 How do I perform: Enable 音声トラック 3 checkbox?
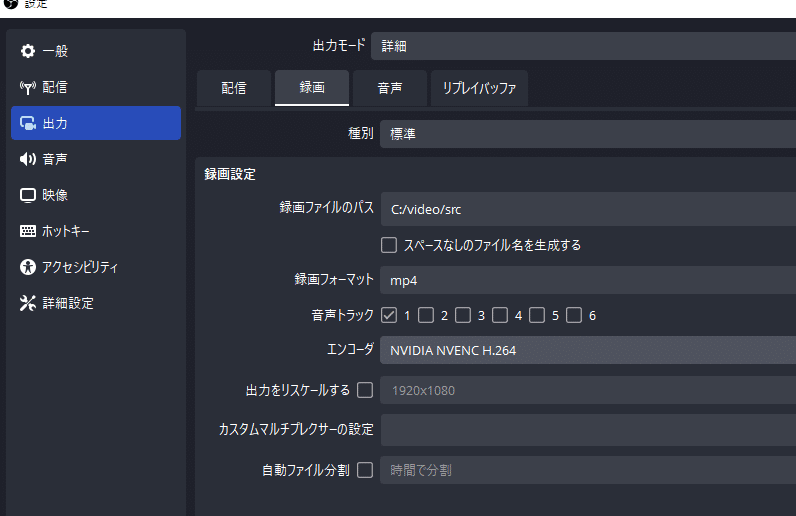(463, 315)
